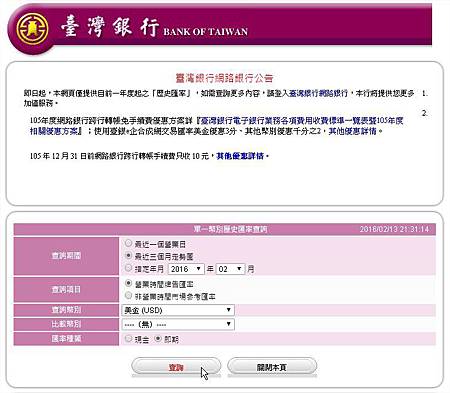
Task: Click the timestamp 2016/02/13 21:31:14
Action: click(x=394, y=229)
